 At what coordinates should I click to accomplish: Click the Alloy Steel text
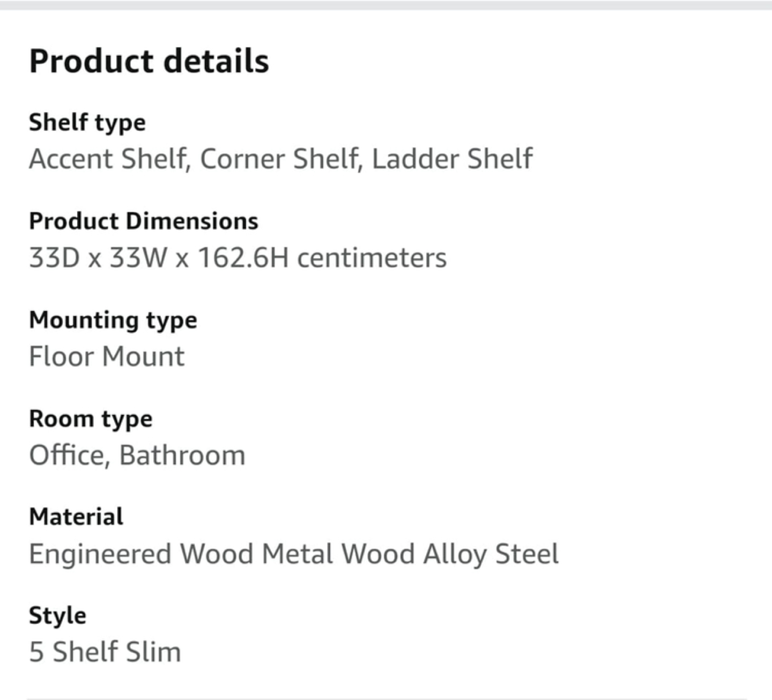point(491,554)
